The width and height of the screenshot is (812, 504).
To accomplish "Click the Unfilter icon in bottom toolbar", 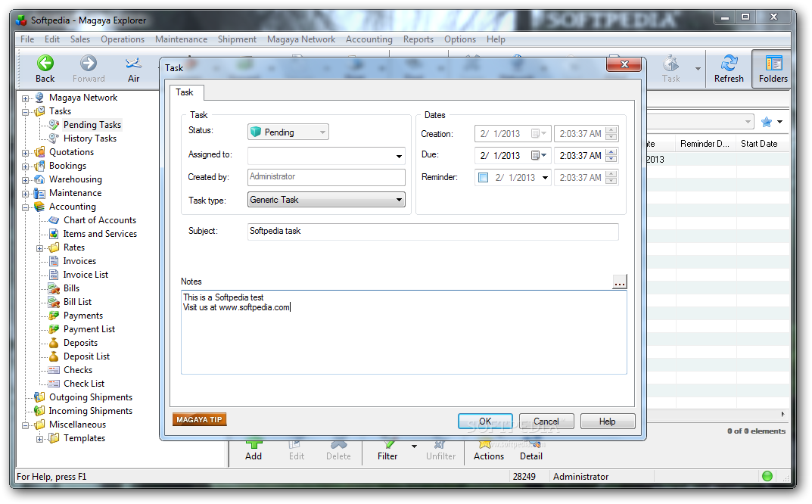I will click(x=440, y=450).
